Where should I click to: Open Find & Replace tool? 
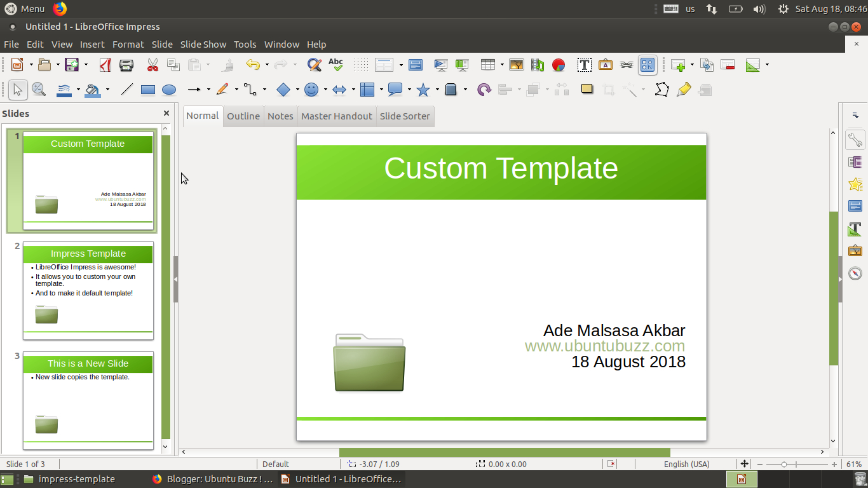point(314,65)
